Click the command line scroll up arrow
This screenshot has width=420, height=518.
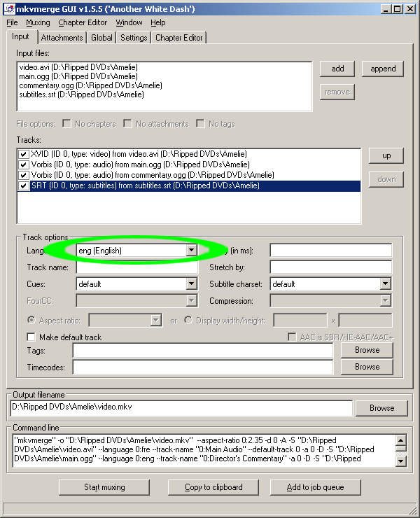(400, 440)
